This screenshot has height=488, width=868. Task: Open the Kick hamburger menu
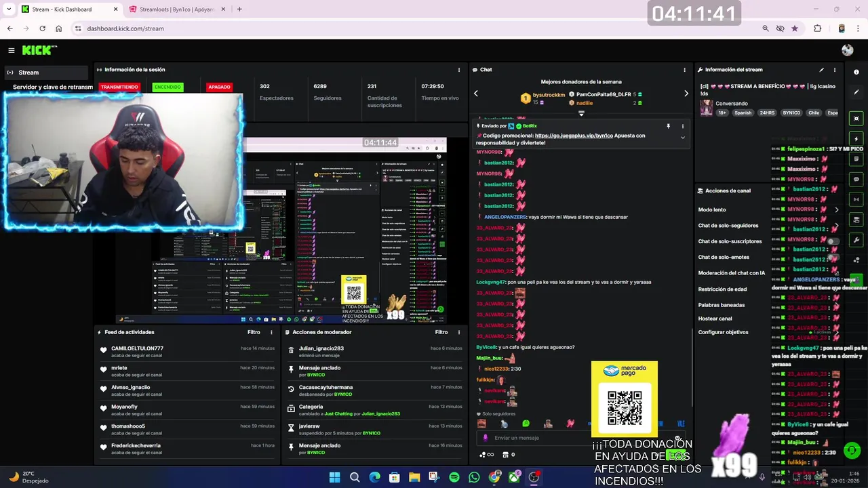tap(12, 50)
